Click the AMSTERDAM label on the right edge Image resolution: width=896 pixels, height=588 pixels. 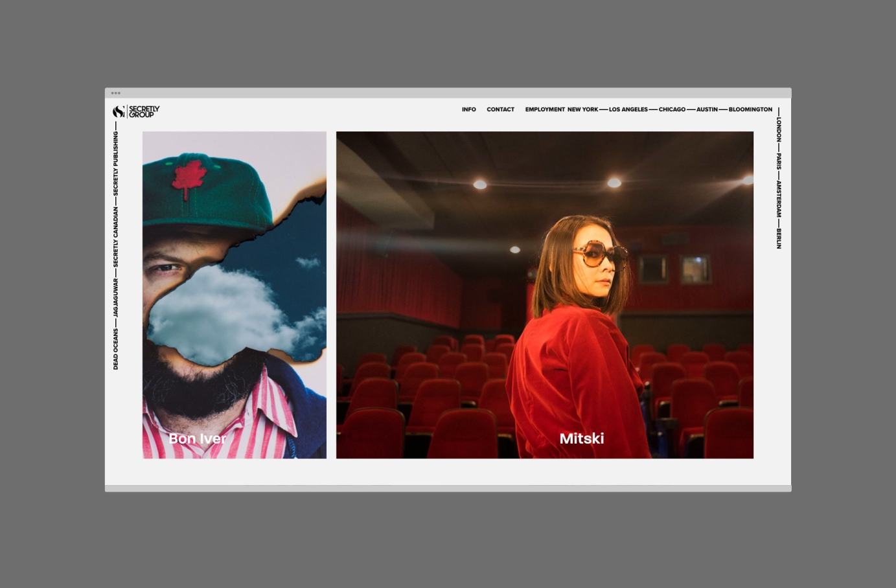[778, 198]
